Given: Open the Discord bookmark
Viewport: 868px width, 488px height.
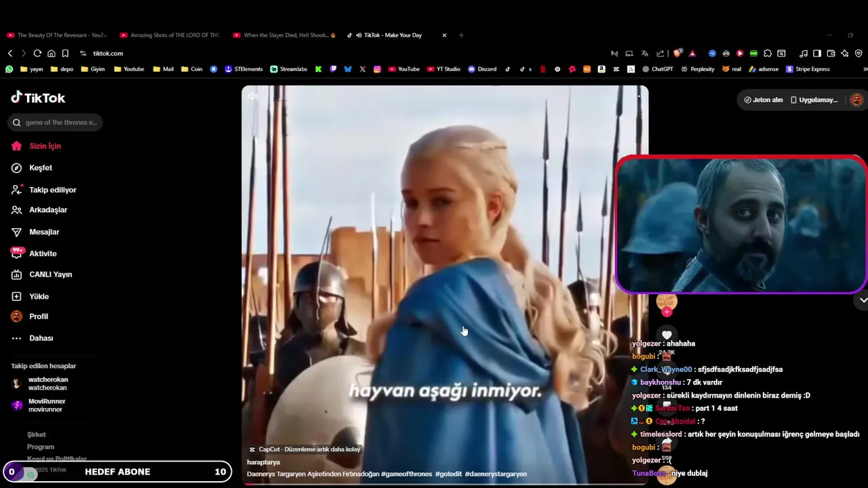Looking at the screenshot, I should tap(482, 69).
